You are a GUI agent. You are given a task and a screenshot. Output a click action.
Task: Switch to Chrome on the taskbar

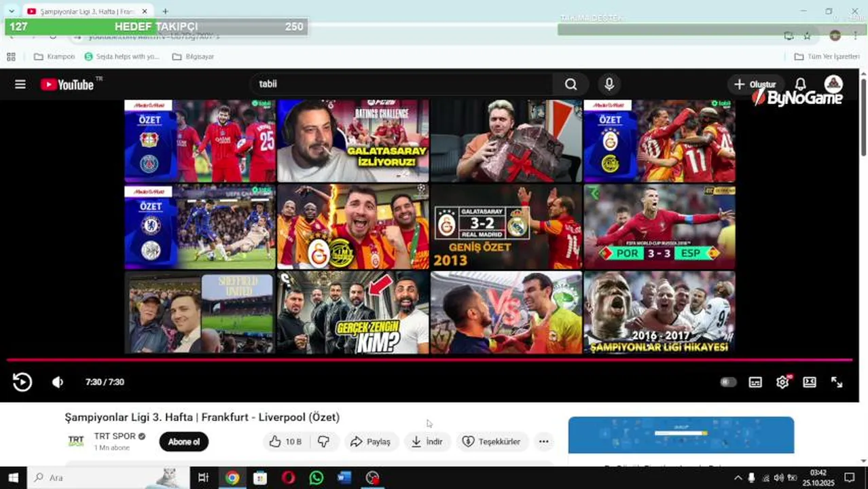[x=232, y=477]
